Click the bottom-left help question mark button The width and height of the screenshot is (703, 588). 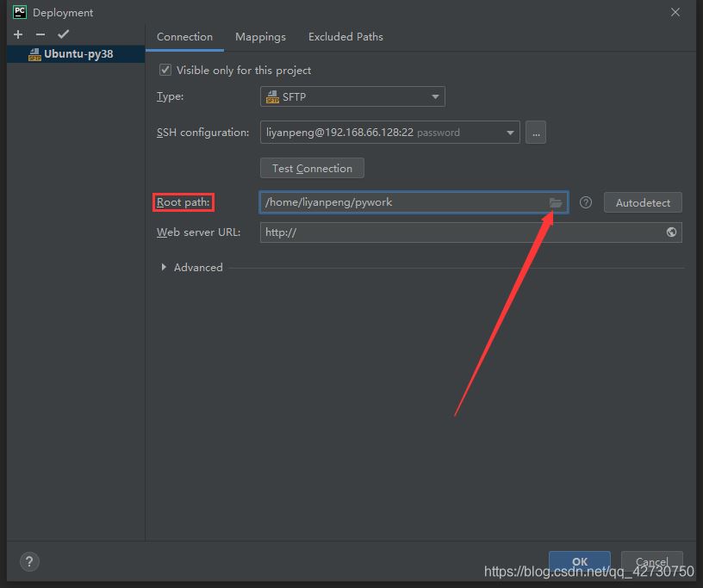pos(28,561)
